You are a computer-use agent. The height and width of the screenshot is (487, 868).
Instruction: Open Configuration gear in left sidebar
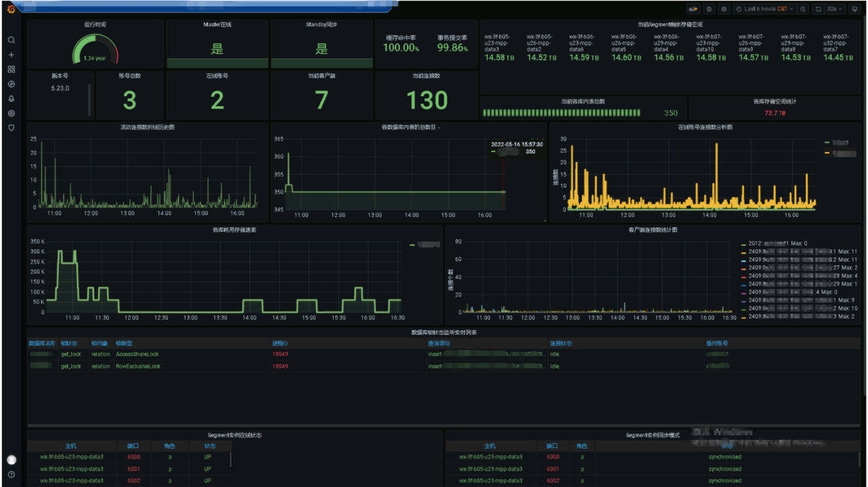pos(11,114)
